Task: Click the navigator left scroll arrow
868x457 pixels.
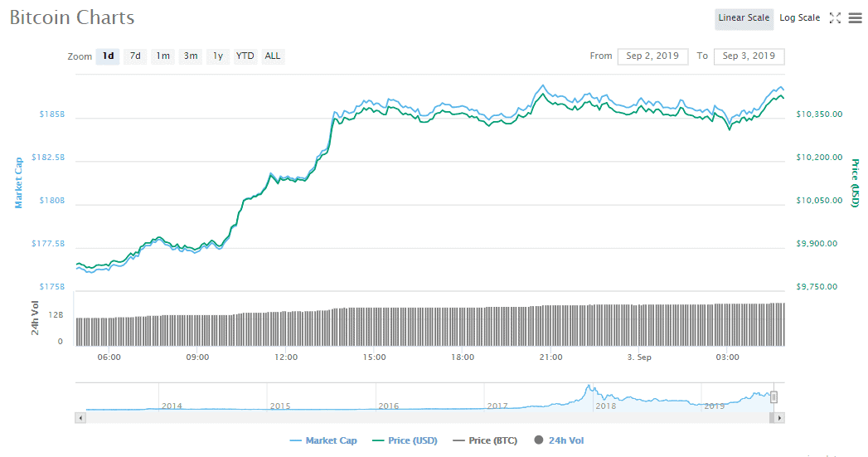Action: click(80, 418)
